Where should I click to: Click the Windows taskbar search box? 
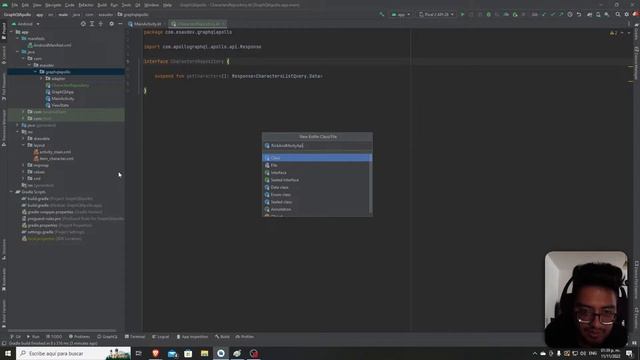73,353
